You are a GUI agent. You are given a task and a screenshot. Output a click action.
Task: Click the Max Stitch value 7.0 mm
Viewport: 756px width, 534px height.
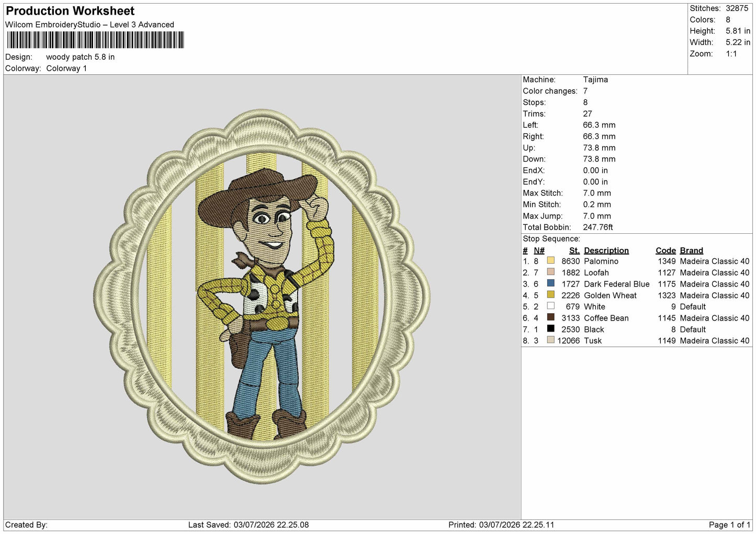point(597,194)
